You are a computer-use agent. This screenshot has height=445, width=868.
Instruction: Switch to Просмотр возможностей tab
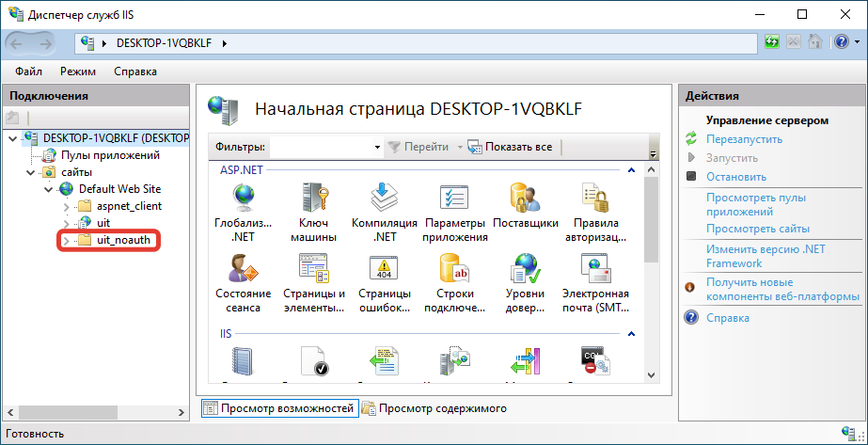coord(279,408)
